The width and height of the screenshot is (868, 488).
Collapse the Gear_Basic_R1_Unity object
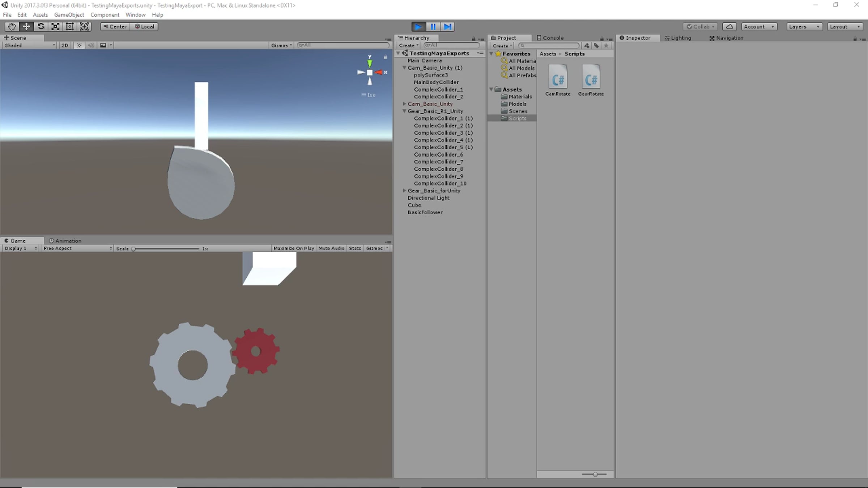point(404,111)
